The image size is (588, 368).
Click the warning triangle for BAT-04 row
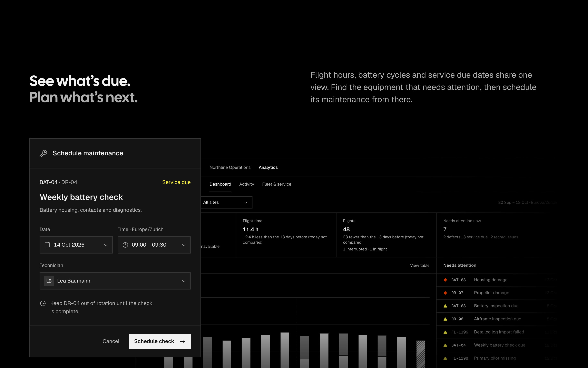click(445, 345)
